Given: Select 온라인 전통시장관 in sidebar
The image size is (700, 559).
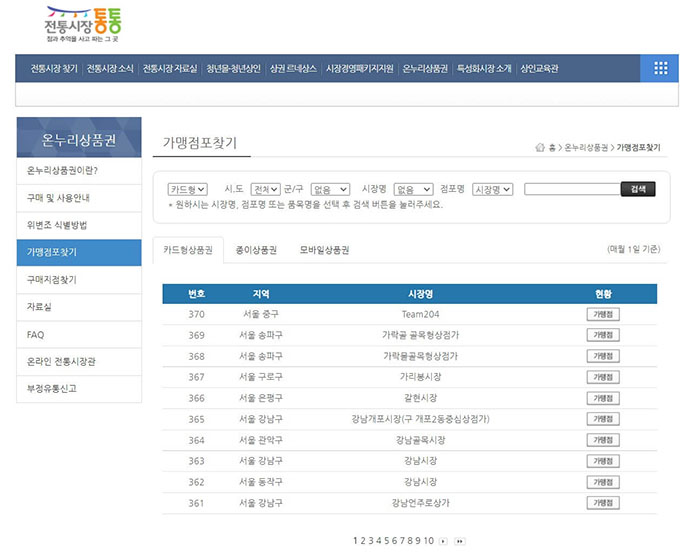Looking at the screenshot, I should coord(79,362).
